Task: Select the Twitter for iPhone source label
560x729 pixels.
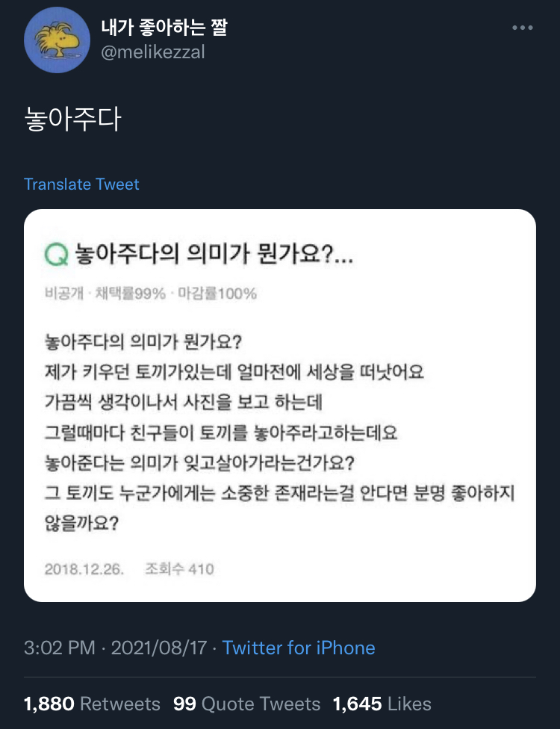Action: pos(299,648)
